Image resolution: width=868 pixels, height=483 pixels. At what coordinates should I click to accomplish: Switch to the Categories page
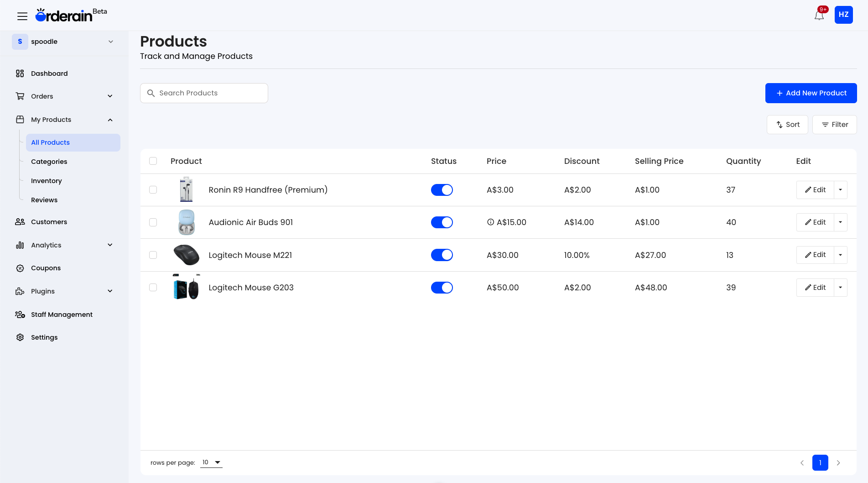tap(49, 162)
